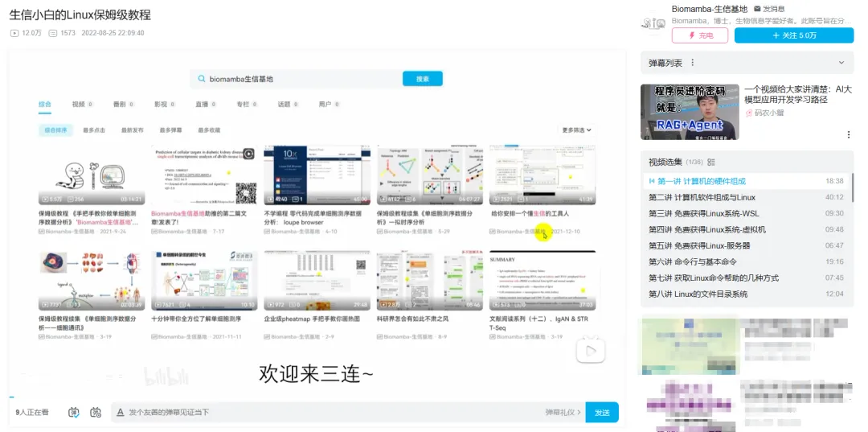
Task: Click the 充电 button
Action: tap(700, 35)
